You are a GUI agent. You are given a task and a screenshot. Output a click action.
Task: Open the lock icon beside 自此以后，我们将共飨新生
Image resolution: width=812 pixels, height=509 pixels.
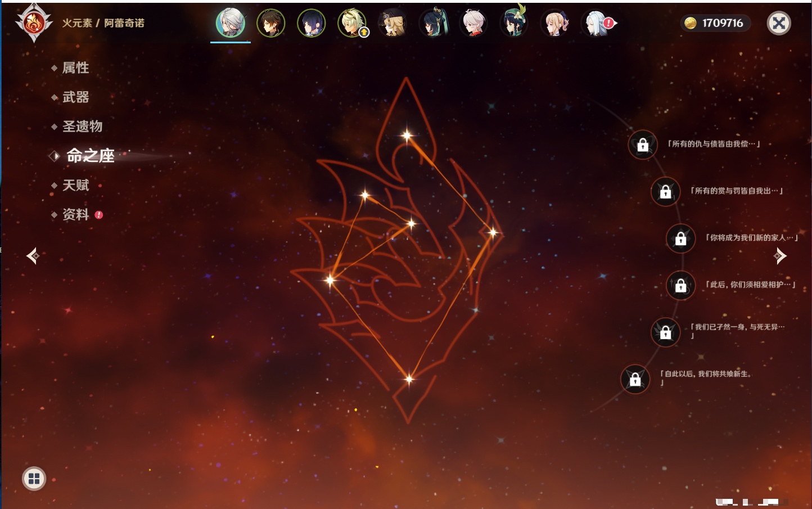pyautogui.click(x=635, y=379)
